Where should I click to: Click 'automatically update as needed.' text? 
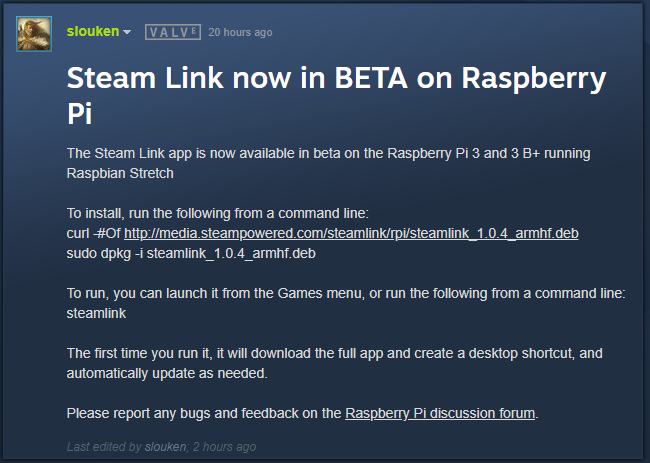[167, 373]
